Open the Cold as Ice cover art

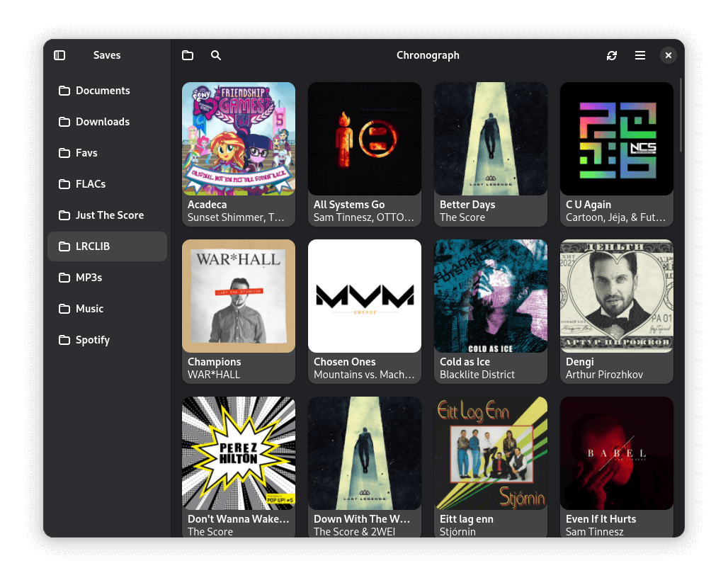point(491,296)
